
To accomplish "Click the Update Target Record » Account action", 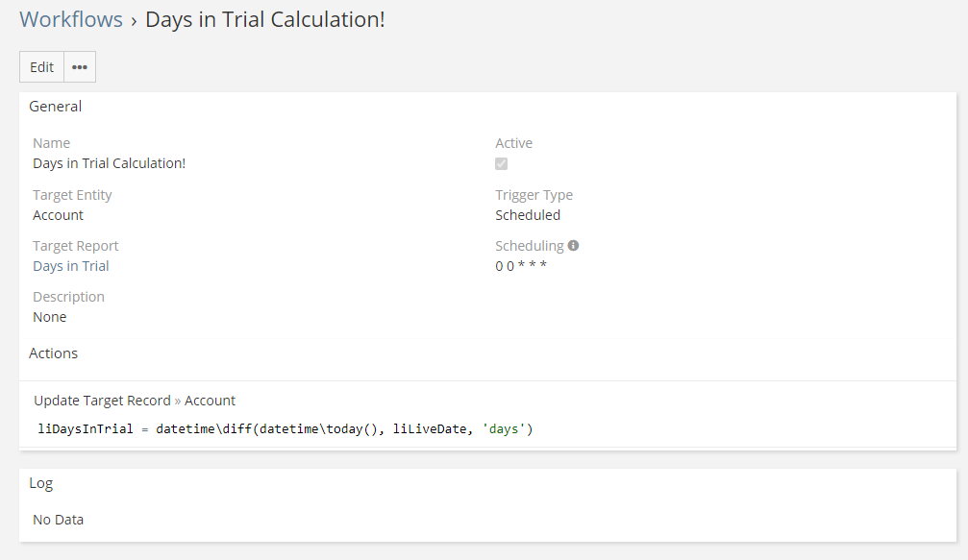I will tap(135, 401).
